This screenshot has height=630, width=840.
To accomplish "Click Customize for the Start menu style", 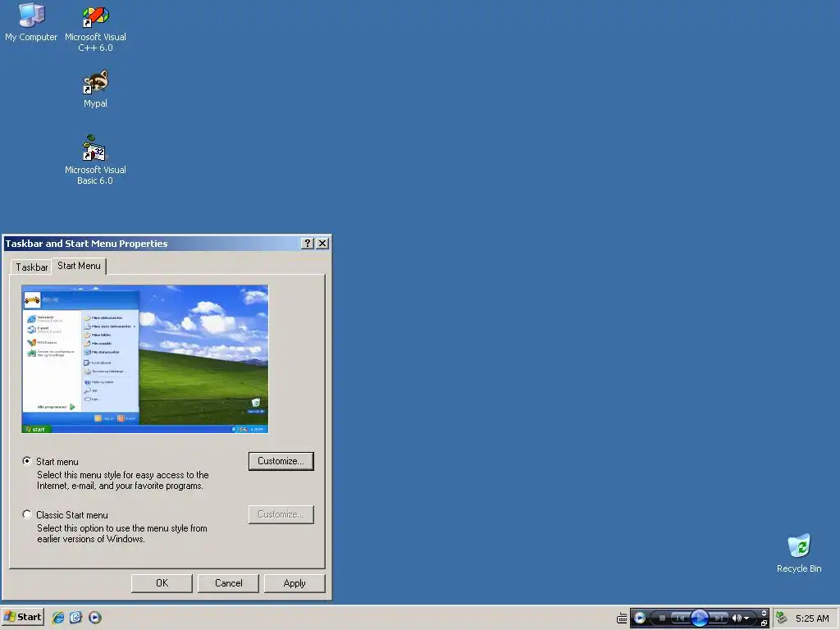I will click(281, 461).
